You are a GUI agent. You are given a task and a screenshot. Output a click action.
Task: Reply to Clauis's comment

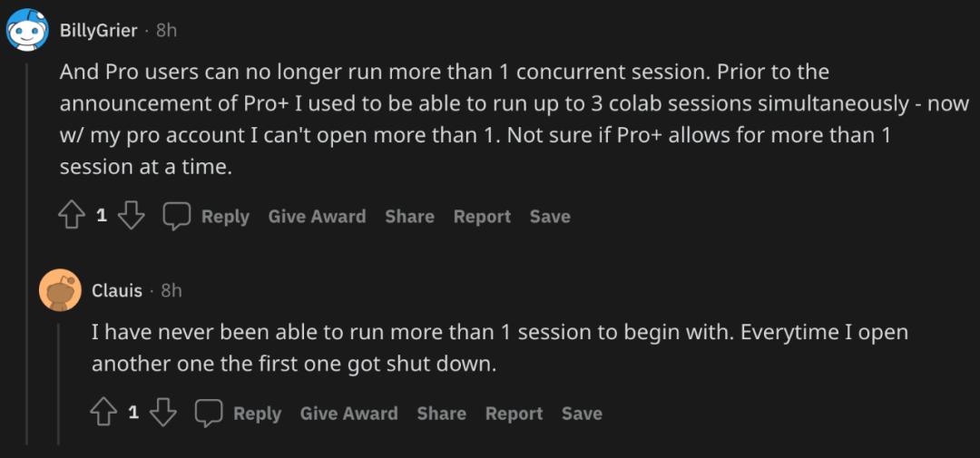point(258,414)
